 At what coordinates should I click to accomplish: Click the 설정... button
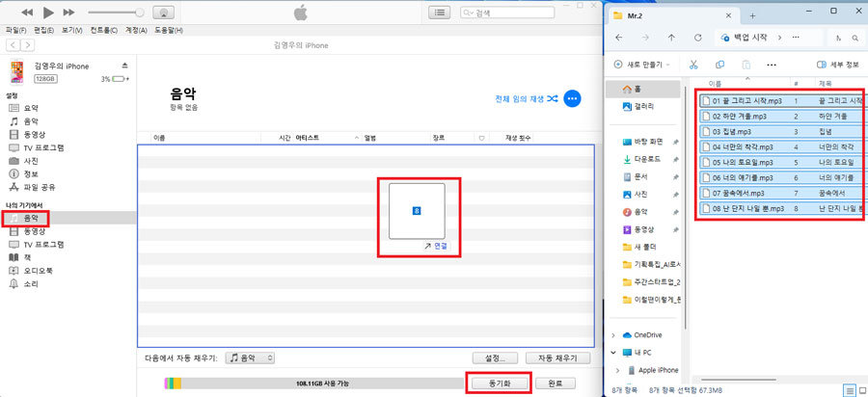(x=497, y=357)
